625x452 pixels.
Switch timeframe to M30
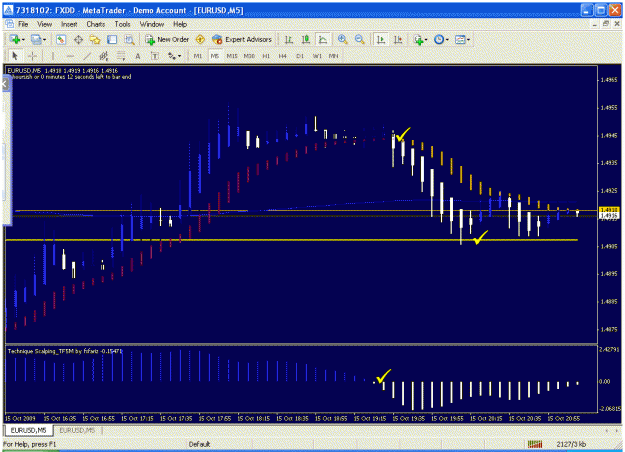pyautogui.click(x=249, y=56)
